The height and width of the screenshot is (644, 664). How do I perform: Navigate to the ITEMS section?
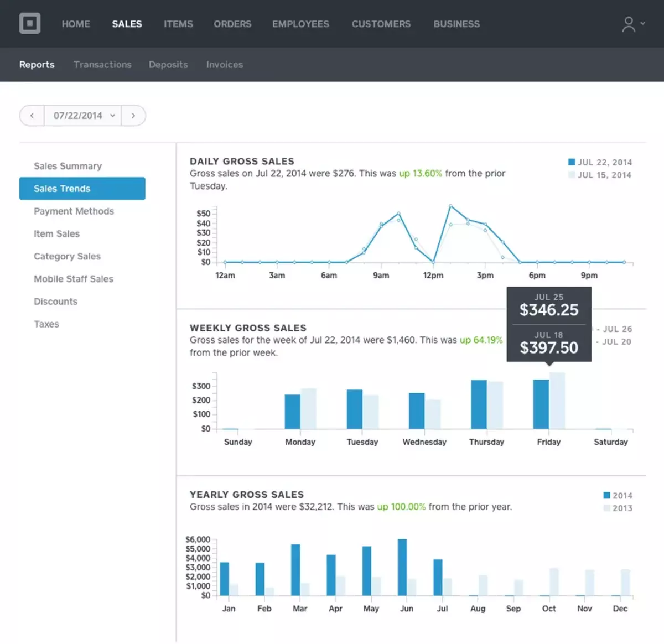point(178,24)
